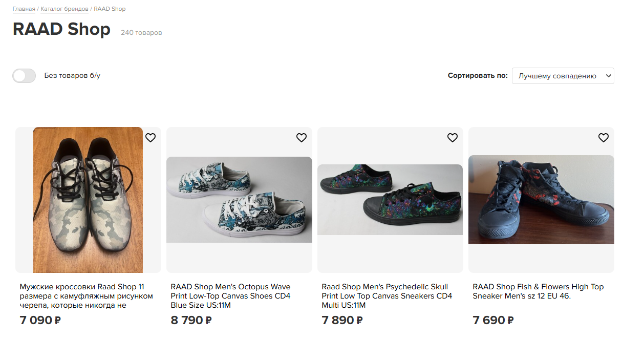Click the 8 790 ₽ price
Image resolution: width=644 pixels, height=340 pixels.
point(191,321)
